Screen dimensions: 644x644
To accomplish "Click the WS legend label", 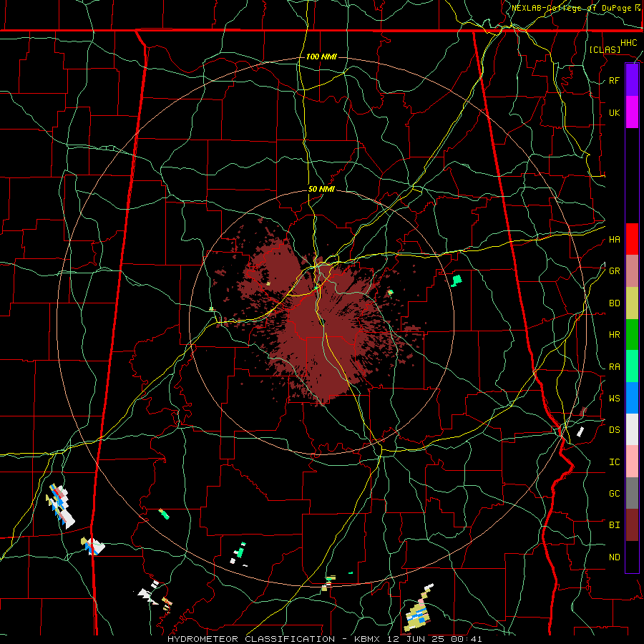I will click(x=615, y=398).
